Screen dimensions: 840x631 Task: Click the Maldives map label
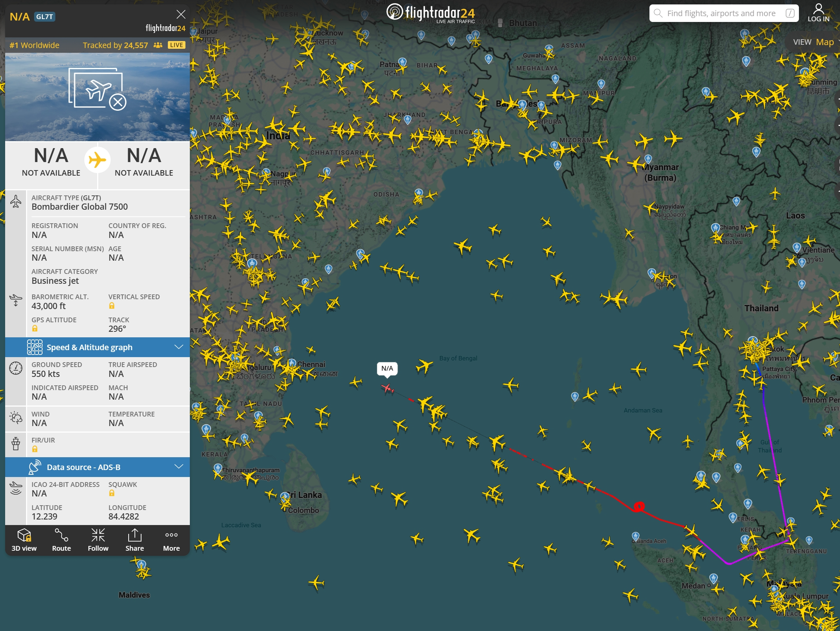[134, 595]
